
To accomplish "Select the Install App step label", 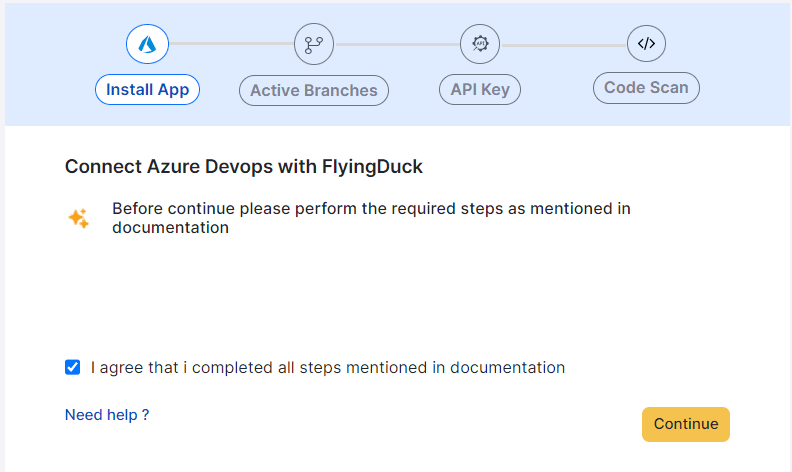I will 148,90.
